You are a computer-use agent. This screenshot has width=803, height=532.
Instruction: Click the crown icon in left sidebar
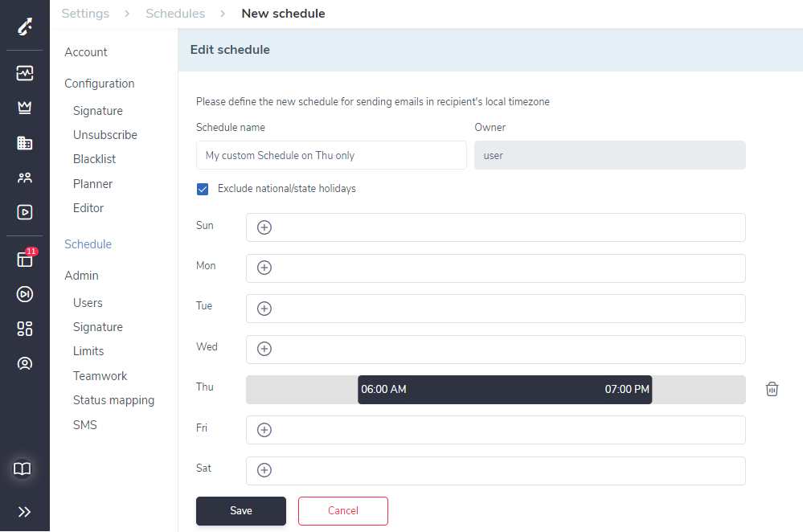(x=25, y=108)
